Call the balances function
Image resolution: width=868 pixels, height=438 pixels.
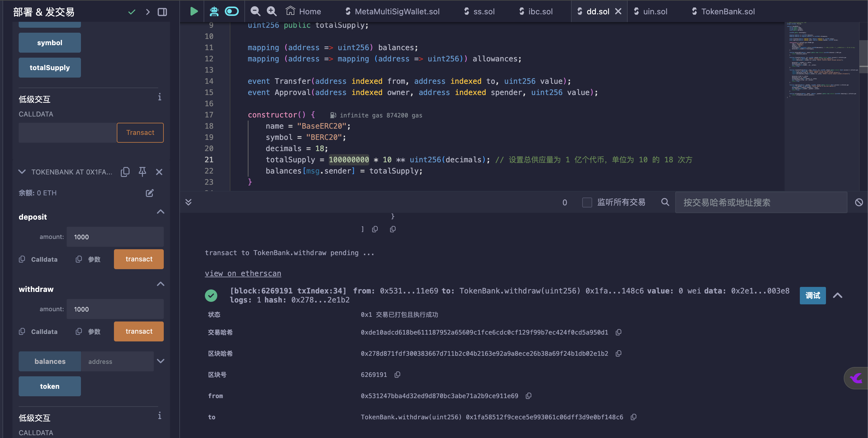50,361
